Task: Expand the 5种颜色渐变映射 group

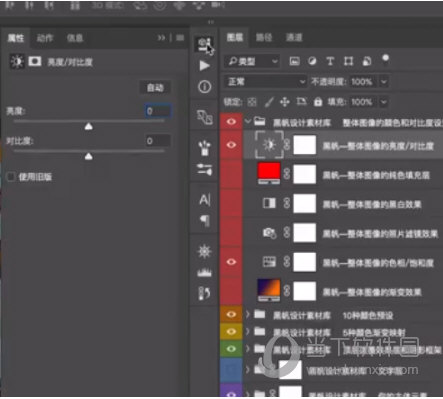Action: (x=248, y=331)
